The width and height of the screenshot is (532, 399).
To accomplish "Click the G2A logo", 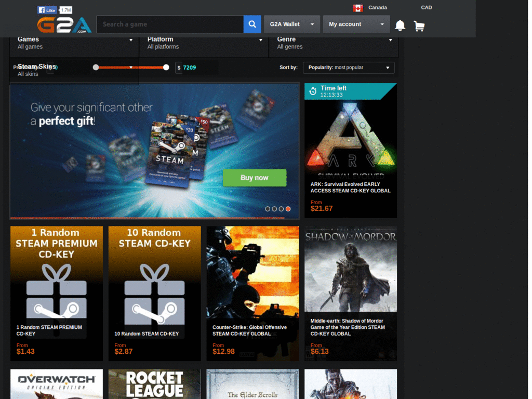I will point(64,25).
